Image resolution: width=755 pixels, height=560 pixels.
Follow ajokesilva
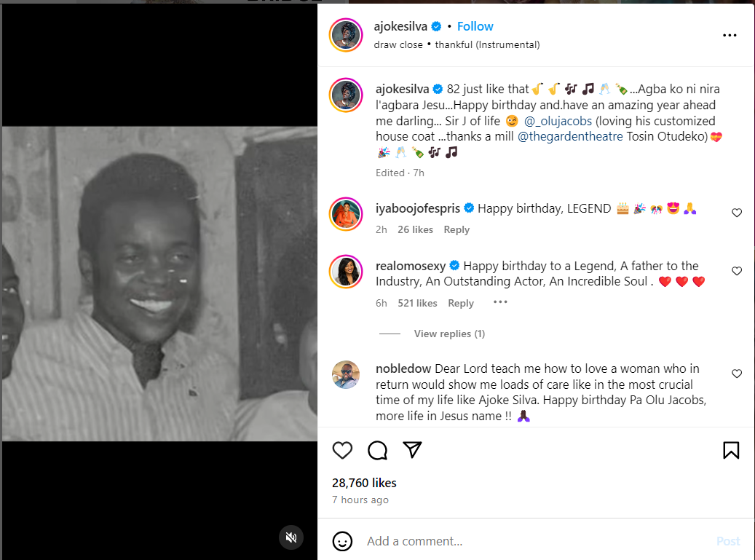point(475,26)
